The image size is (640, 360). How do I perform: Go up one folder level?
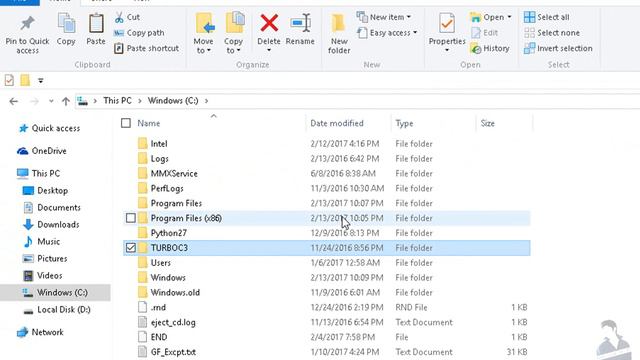coord(66,101)
